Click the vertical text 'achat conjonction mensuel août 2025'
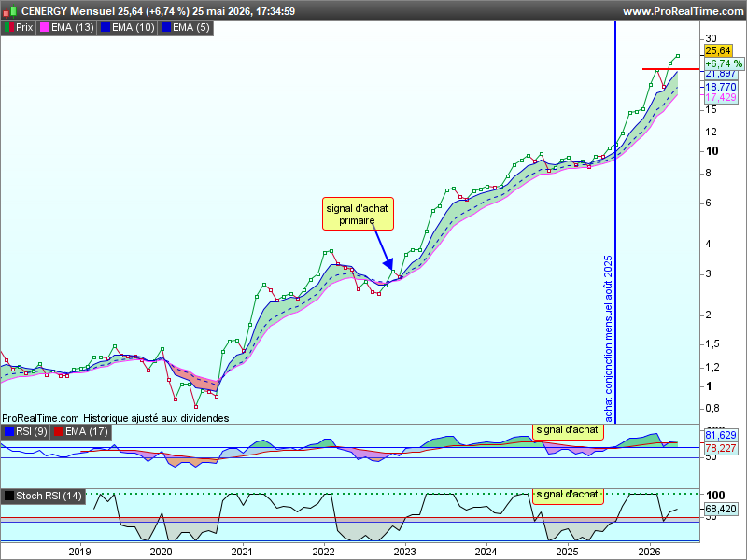This screenshot has width=747, height=560. tap(608, 339)
